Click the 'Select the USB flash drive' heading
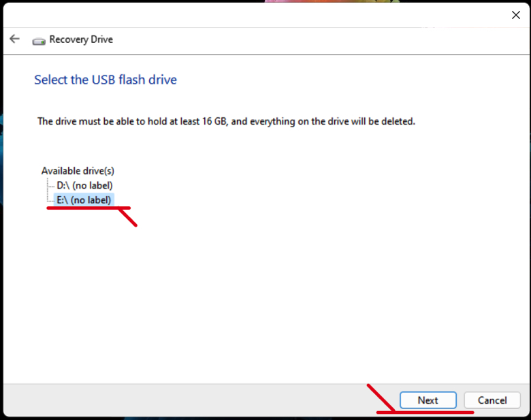The image size is (531, 420). [x=106, y=80]
